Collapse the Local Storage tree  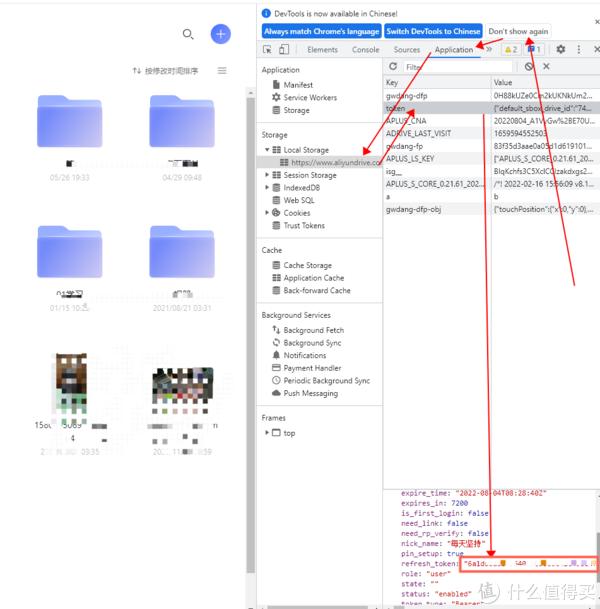point(267,150)
